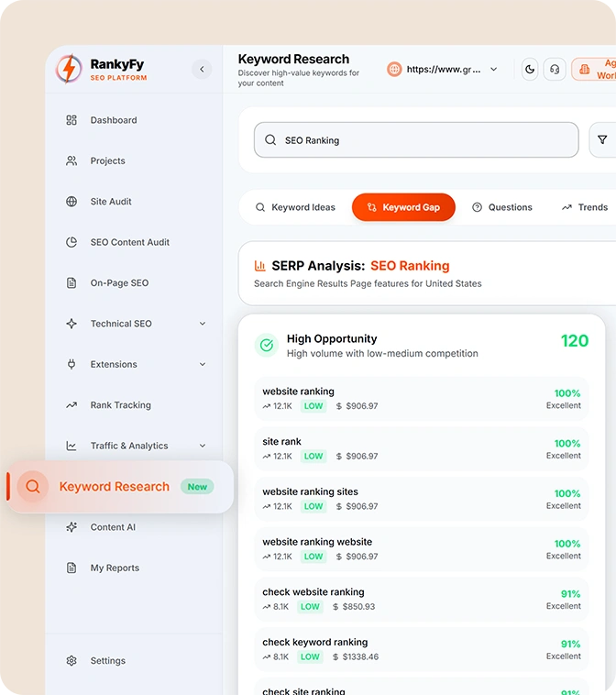The width and height of the screenshot is (616, 695).
Task: Click the $850.93 value for 'check website ranking'
Action: point(358,607)
